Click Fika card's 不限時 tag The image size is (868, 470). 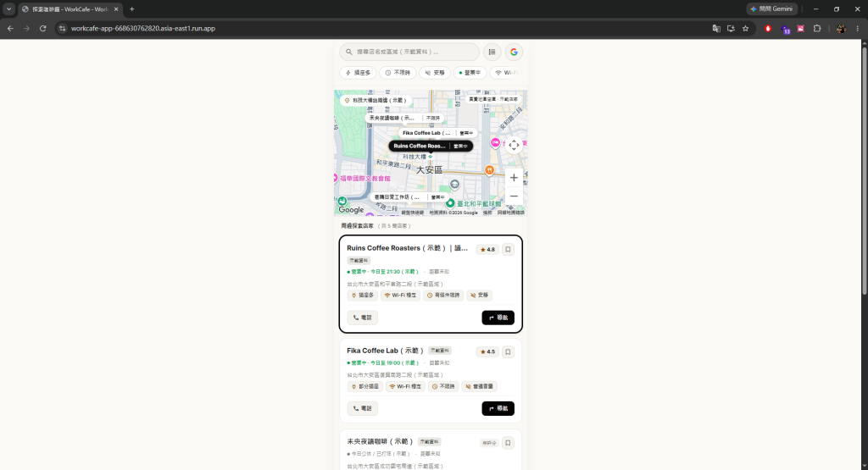443,386
